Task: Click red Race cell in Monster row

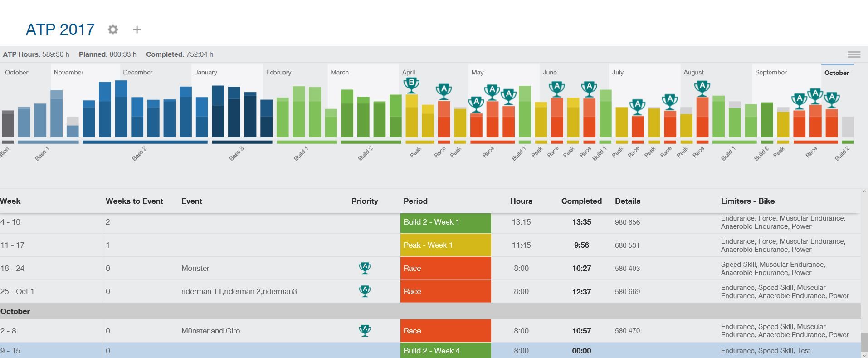Action: pos(446,268)
